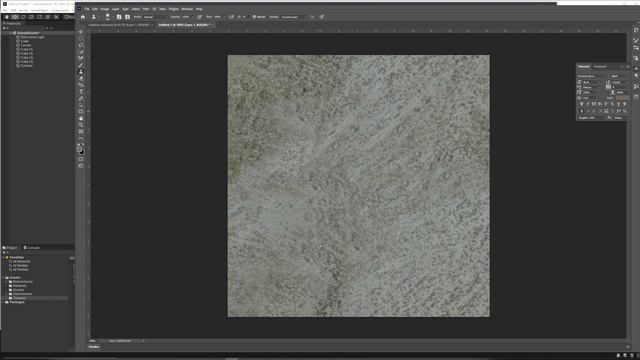Open the Sample source dropdown

point(294,17)
